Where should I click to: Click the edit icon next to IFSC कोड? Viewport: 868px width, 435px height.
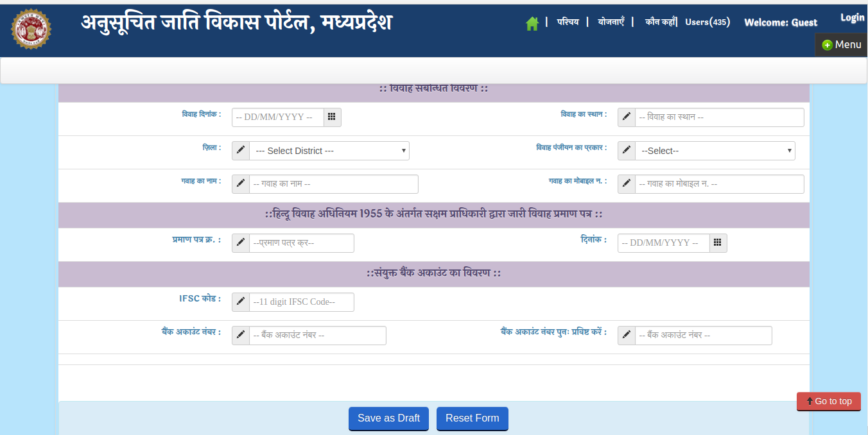tap(240, 302)
